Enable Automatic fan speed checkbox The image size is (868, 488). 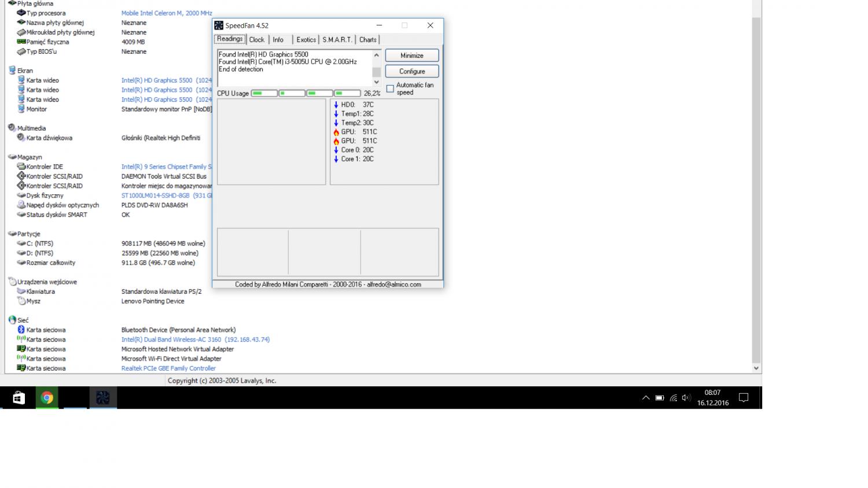(x=390, y=88)
